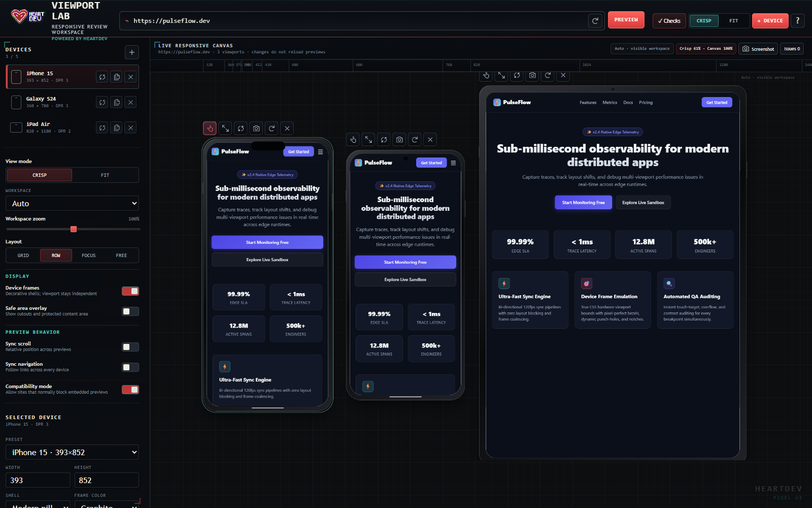Open the Workspace Auto dropdown

tap(72, 203)
